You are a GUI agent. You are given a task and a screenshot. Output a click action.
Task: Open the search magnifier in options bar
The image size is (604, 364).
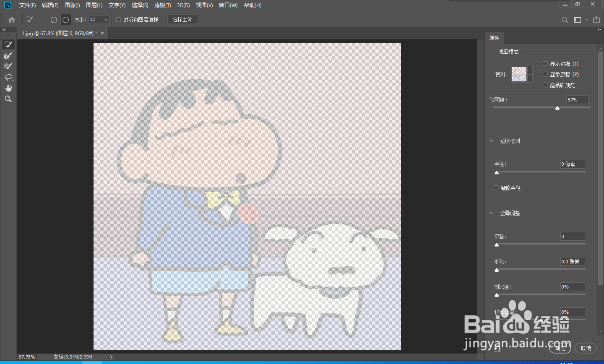(565, 20)
